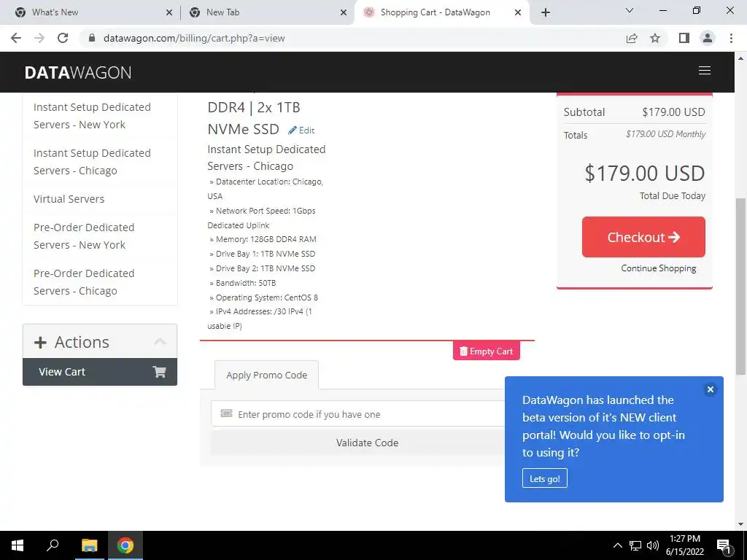Close the What's New tab
Screen dimensions: 747x560
click(x=169, y=13)
